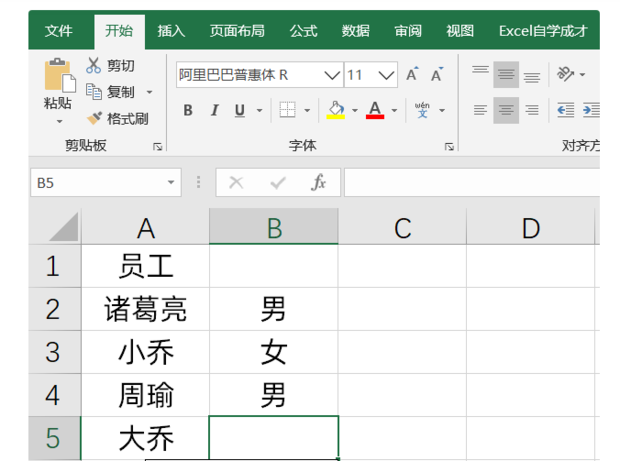Expand the paste options arrow
The image size is (620, 461).
pos(59,122)
